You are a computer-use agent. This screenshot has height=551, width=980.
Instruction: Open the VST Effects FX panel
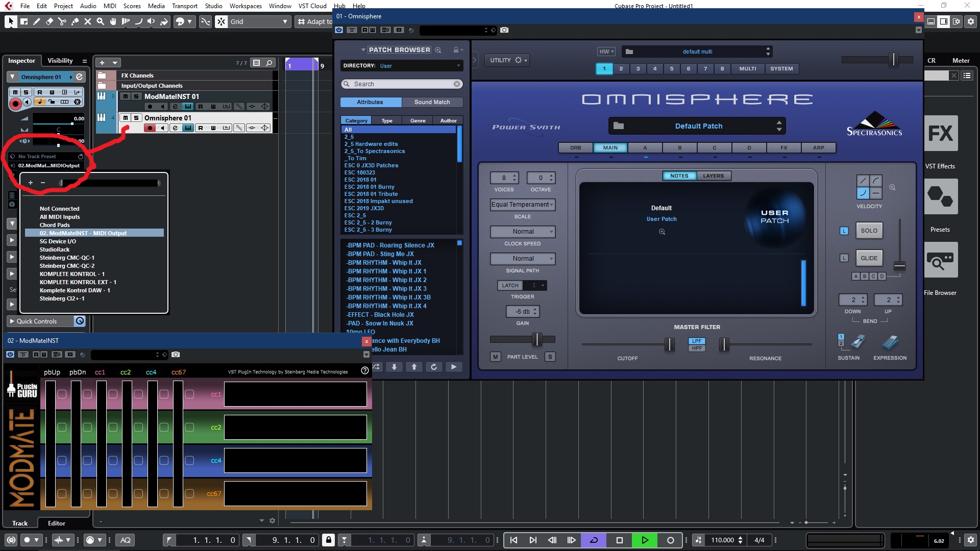click(941, 133)
